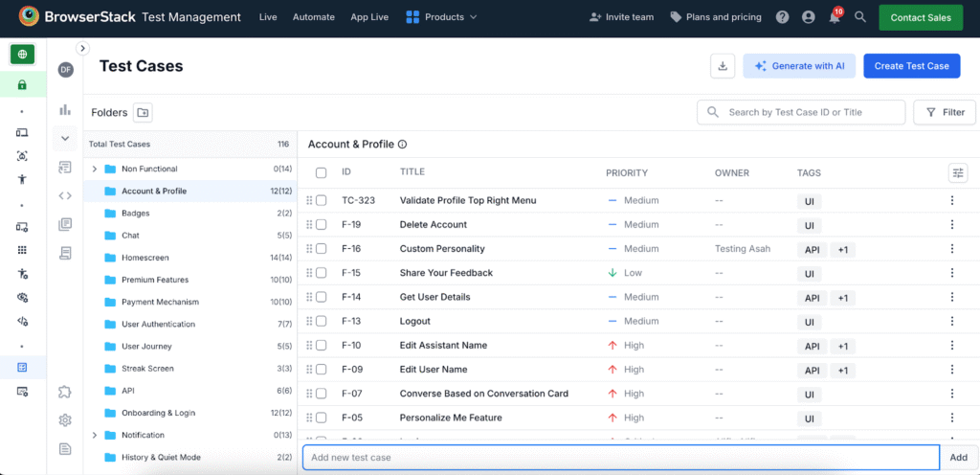
Task: Open the user account avatar icon
Action: pos(809,17)
